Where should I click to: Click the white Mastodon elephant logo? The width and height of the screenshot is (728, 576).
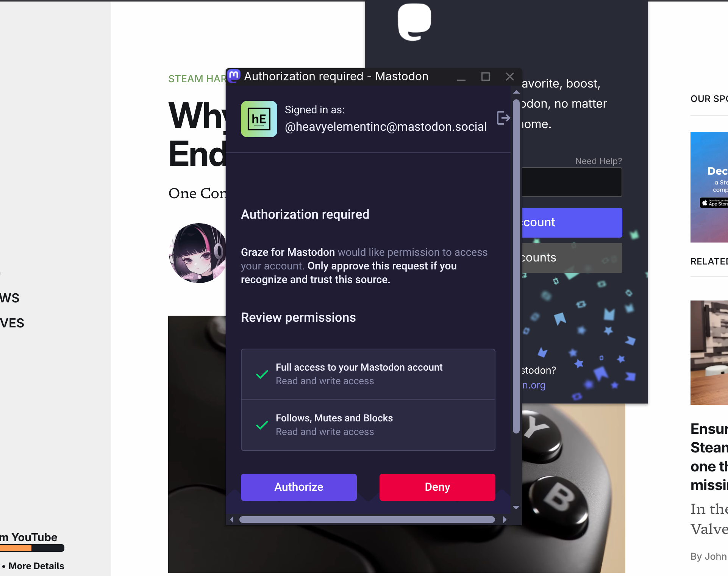414,22
